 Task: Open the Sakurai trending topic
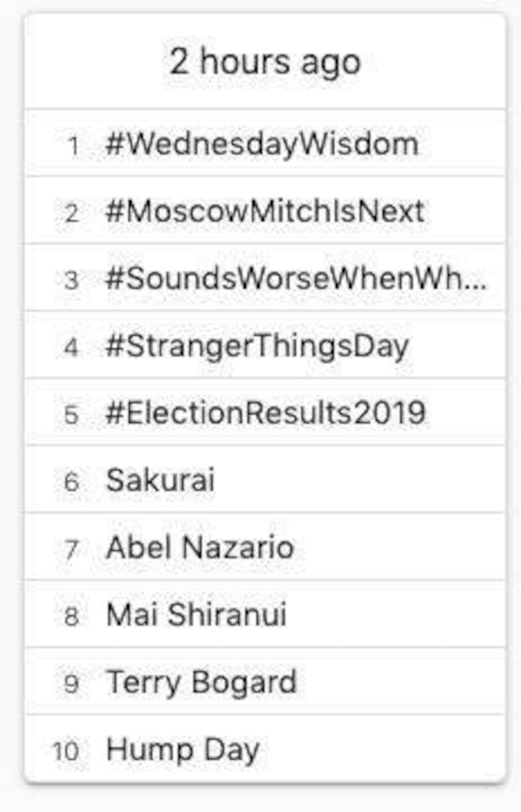(160, 481)
